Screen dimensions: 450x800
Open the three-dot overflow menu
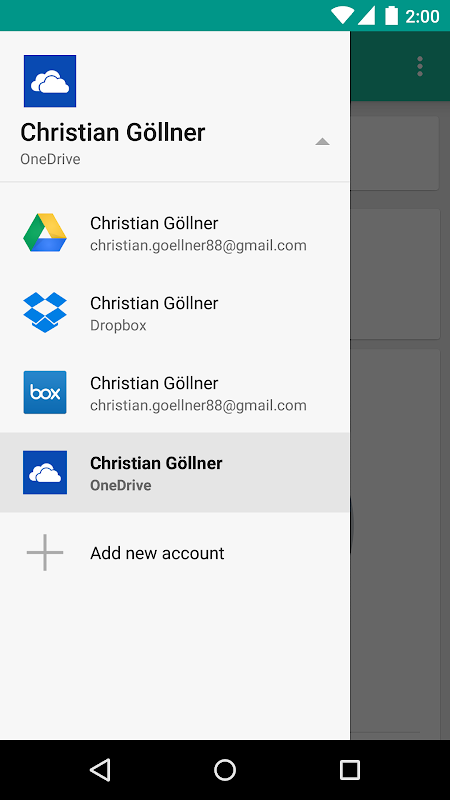[420, 66]
